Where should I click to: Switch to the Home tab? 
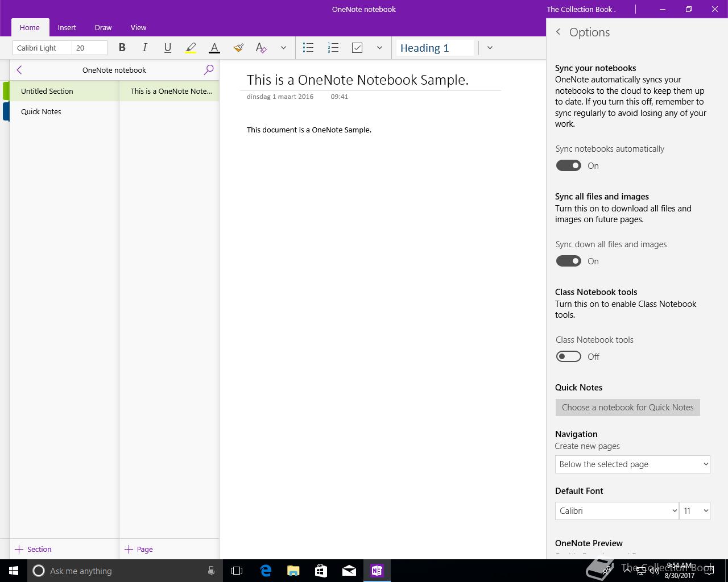[30, 27]
